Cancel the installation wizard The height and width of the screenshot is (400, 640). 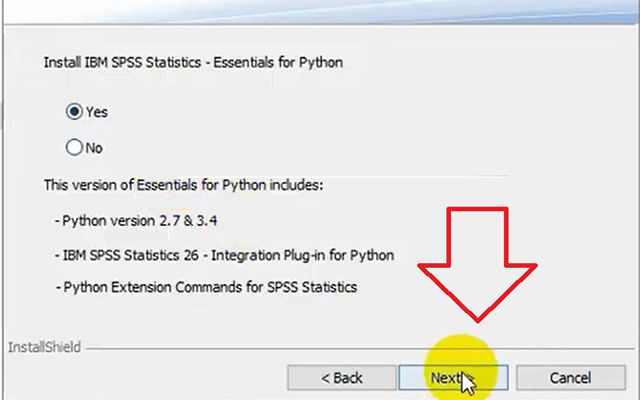571,378
